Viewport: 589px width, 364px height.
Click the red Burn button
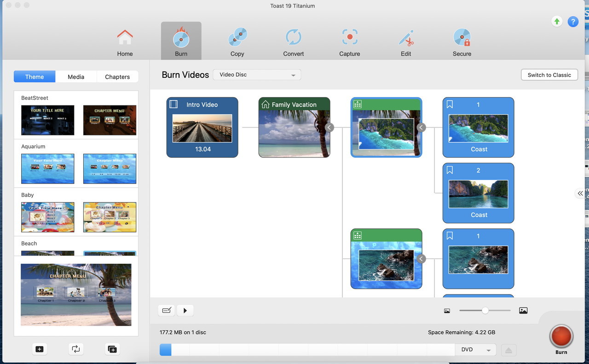coord(561,336)
